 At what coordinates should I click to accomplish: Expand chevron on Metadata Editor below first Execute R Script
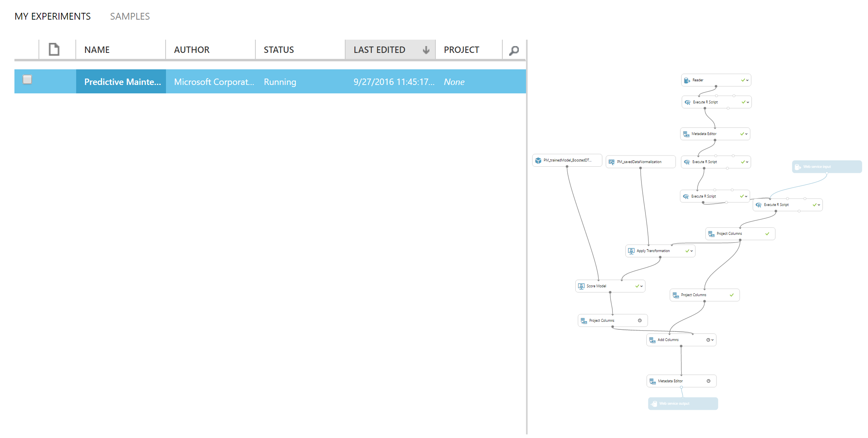[x=747, y=134]
